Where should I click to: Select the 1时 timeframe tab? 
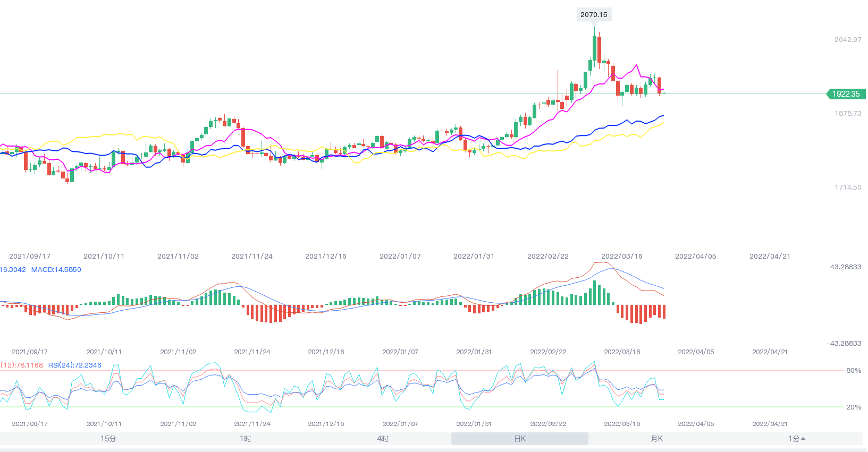246,439
